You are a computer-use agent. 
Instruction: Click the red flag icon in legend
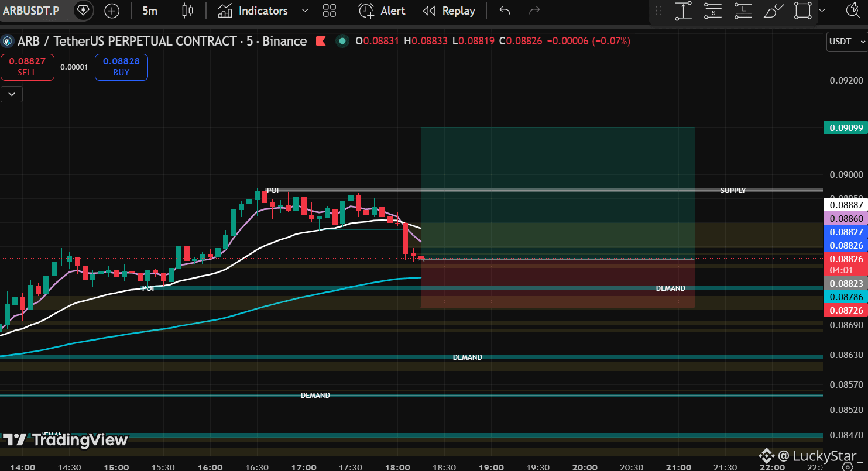(x=321, y=41)
